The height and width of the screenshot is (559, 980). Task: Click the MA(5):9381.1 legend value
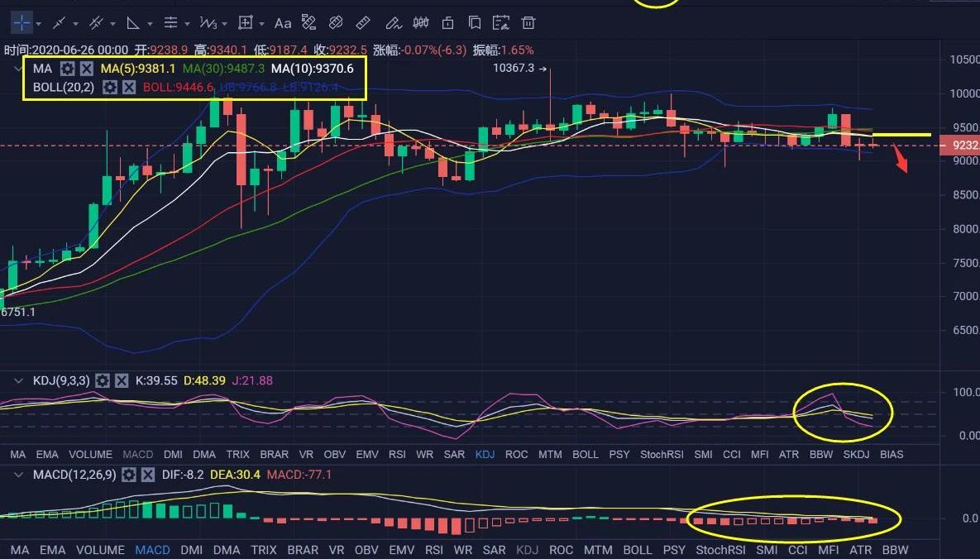138,69
